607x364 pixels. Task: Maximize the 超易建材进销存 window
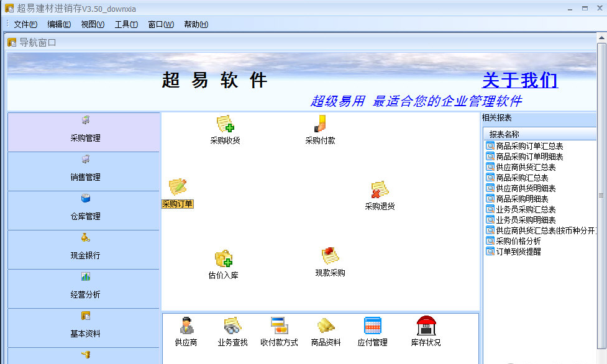point(585,9)
